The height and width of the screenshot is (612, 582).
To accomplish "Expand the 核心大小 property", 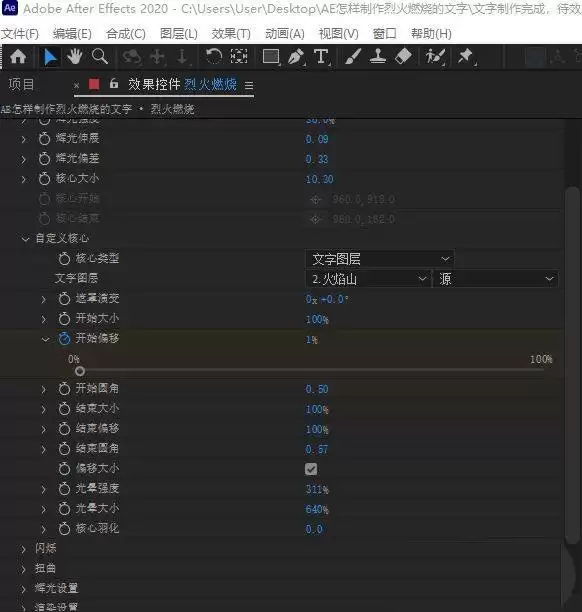I will point(24,179).
